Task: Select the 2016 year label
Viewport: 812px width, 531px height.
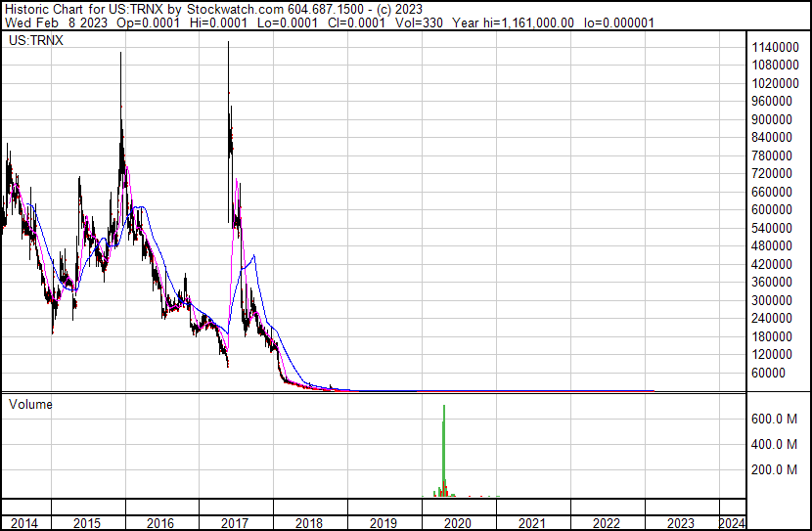Action: coord(160,523)
